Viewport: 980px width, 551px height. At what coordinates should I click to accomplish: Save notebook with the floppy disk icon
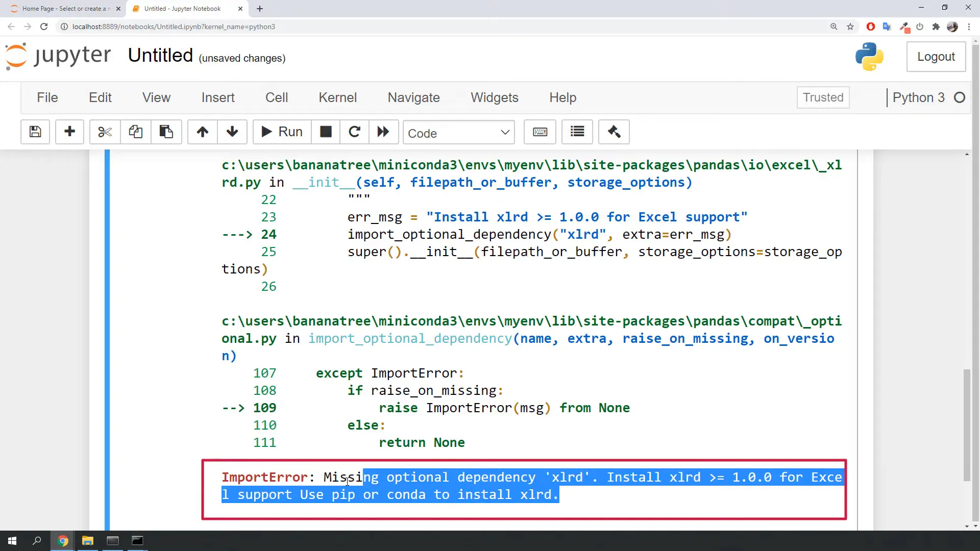click(x=35, y=132)
